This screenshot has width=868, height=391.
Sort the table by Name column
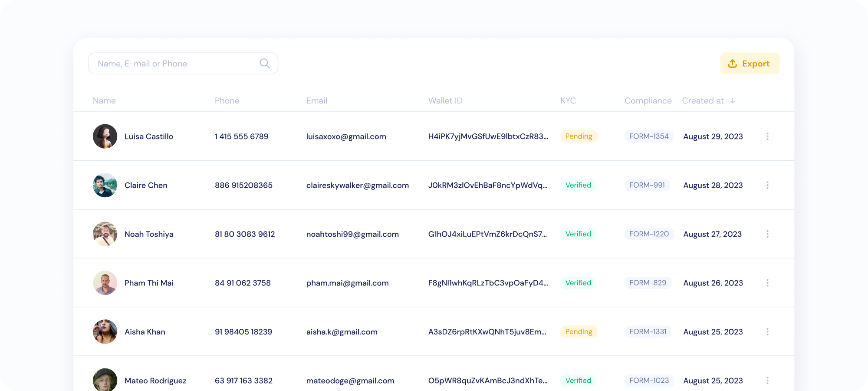click(x=104, y=101)
